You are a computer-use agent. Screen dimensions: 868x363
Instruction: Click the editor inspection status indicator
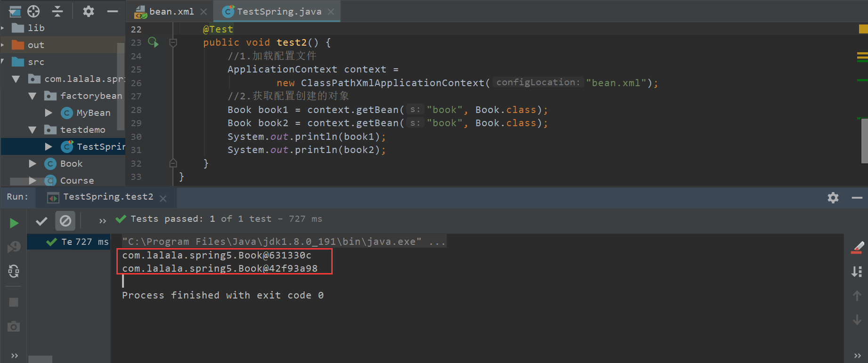(x=863, y=29)
